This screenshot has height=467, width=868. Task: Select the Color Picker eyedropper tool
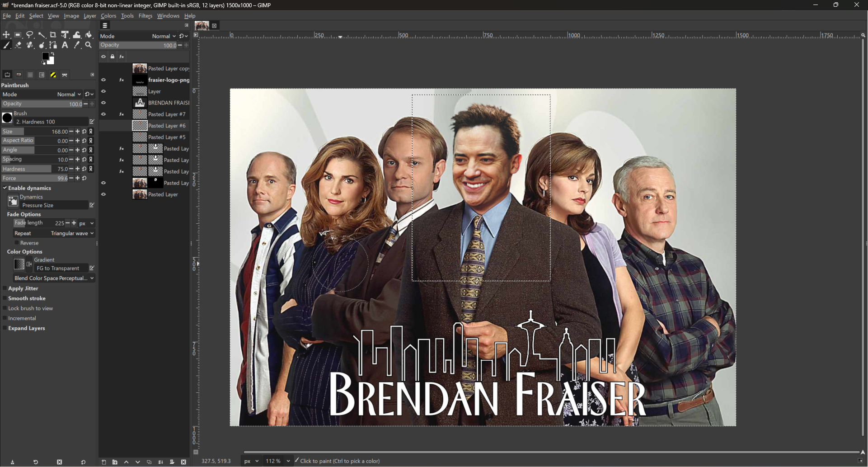(77, 45)
